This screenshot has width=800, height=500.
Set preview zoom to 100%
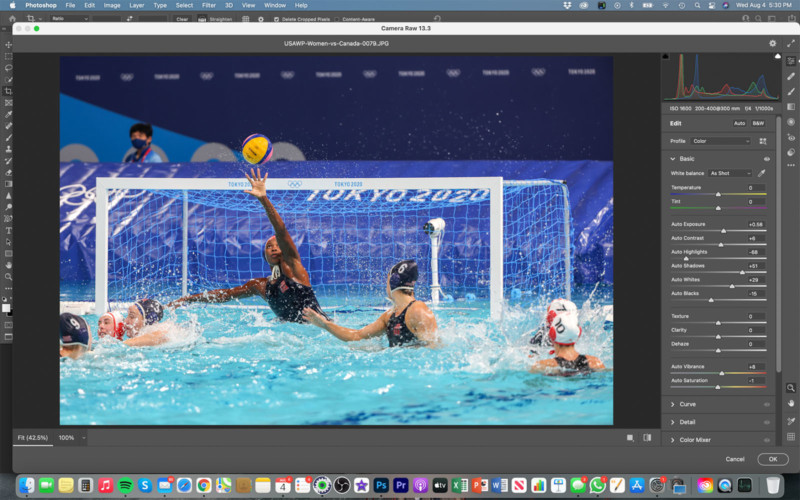[66, 438]
